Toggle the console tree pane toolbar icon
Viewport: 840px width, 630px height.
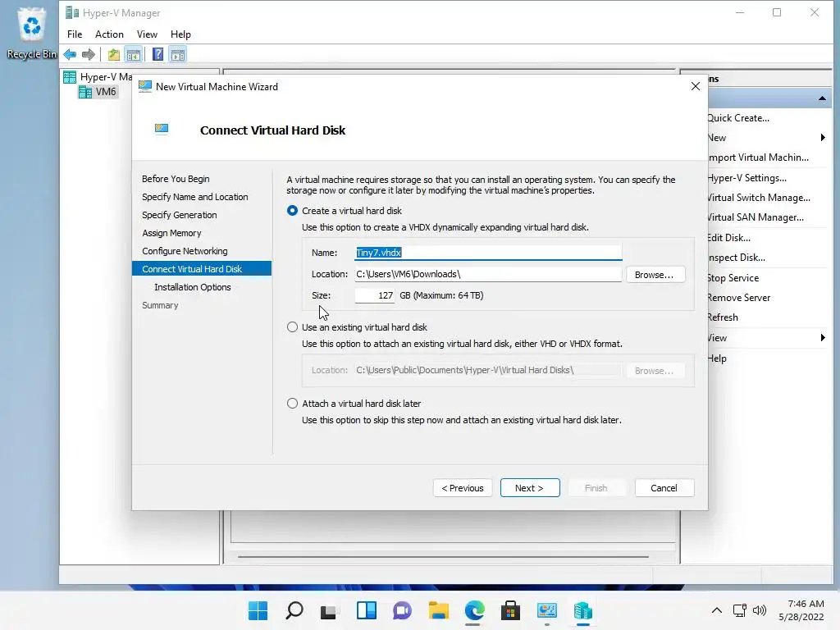pyautogui.click(x=134, y=54)
